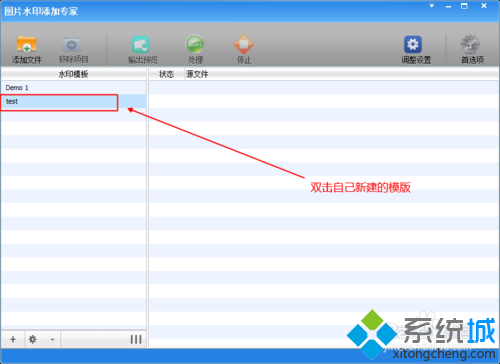500x364 pixels.
Task: Click the 添加文件 (add files) folder icon
Action: (26, 44)
